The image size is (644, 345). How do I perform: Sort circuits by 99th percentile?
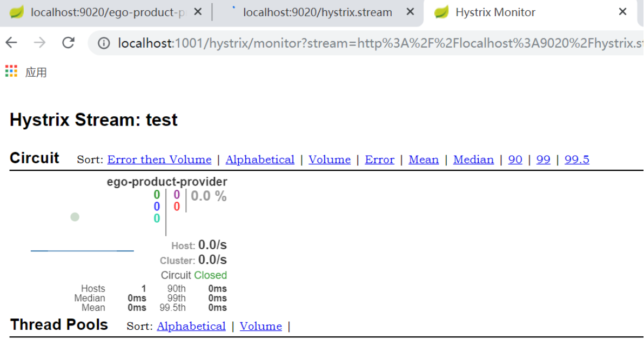pos(544,160)
